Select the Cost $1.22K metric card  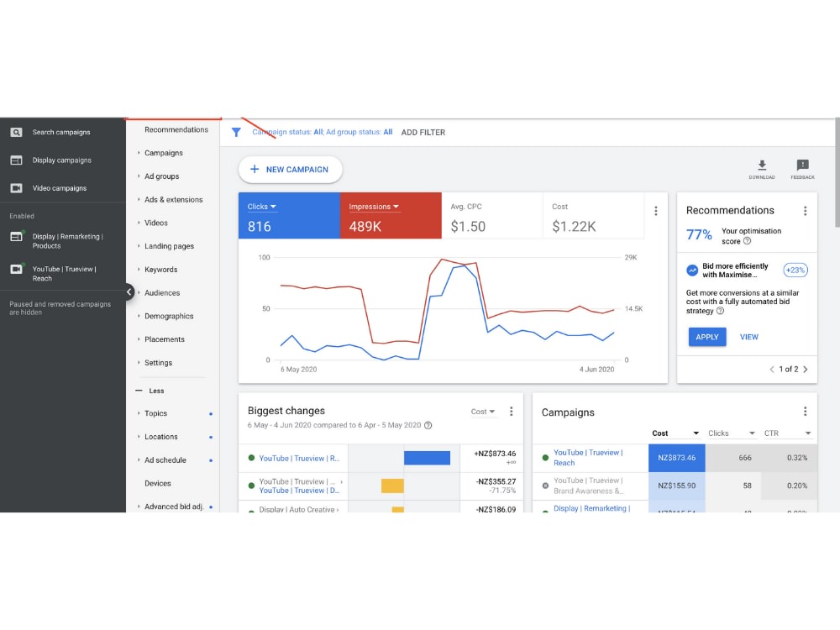tap(594, 215)
